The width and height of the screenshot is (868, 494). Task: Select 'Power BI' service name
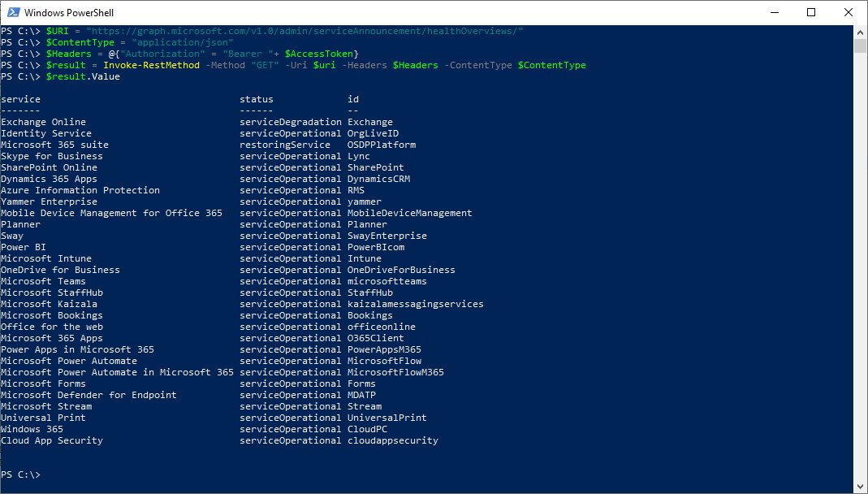[x=24, y=247]
